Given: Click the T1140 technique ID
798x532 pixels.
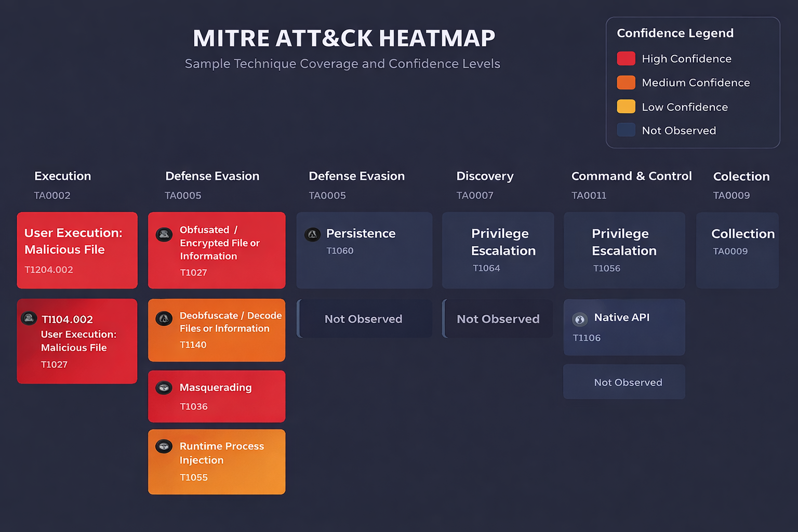Looking at the screenshot, I should tap(193, 345).
